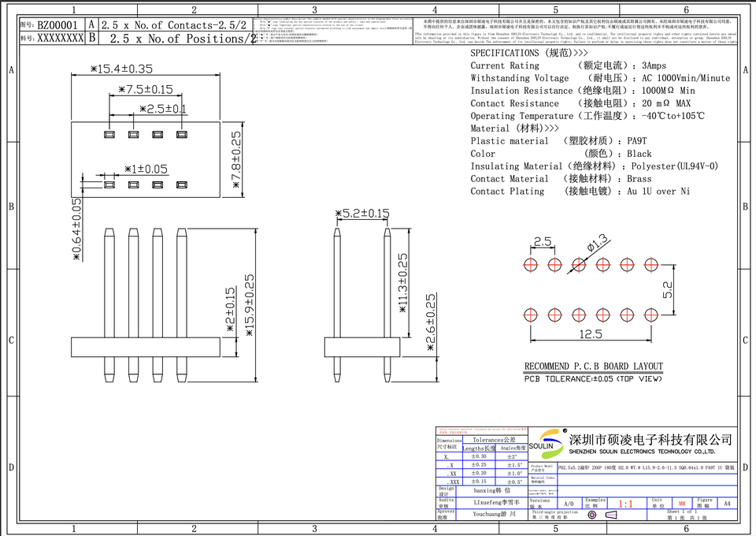Click the top-left red PCB pad circle
Screen dimensions: 756x536
[x=530, y=265]
